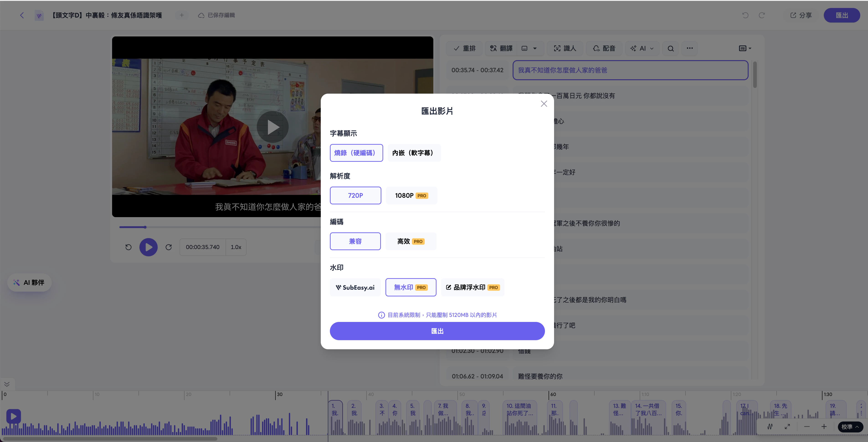
Task: Go back with the left arrow icon
Action: point(22,15)
